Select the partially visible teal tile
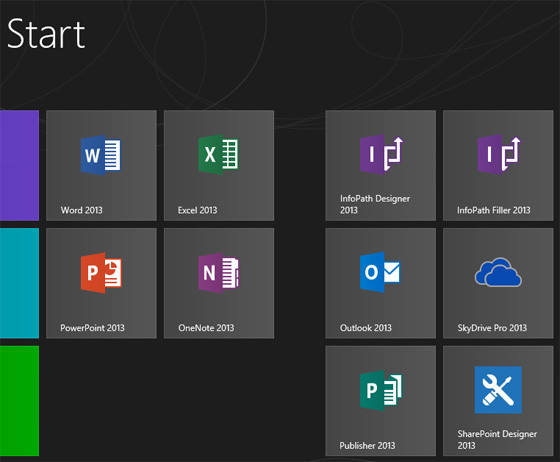 click(x=19, y=283)
